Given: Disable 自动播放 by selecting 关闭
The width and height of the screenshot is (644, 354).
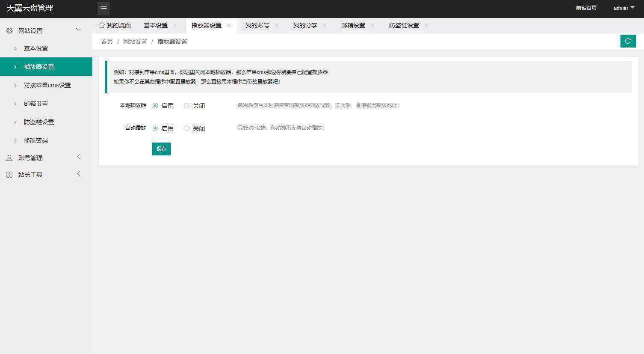Looking at the screenshot, I should tap(187, 128).
